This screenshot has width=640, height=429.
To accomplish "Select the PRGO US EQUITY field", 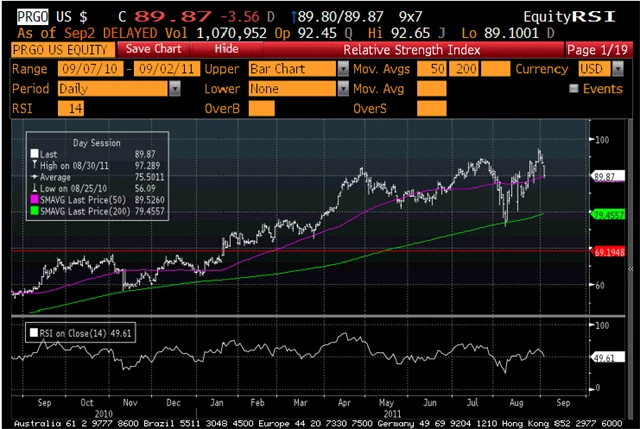I will (x=63, y=50).
